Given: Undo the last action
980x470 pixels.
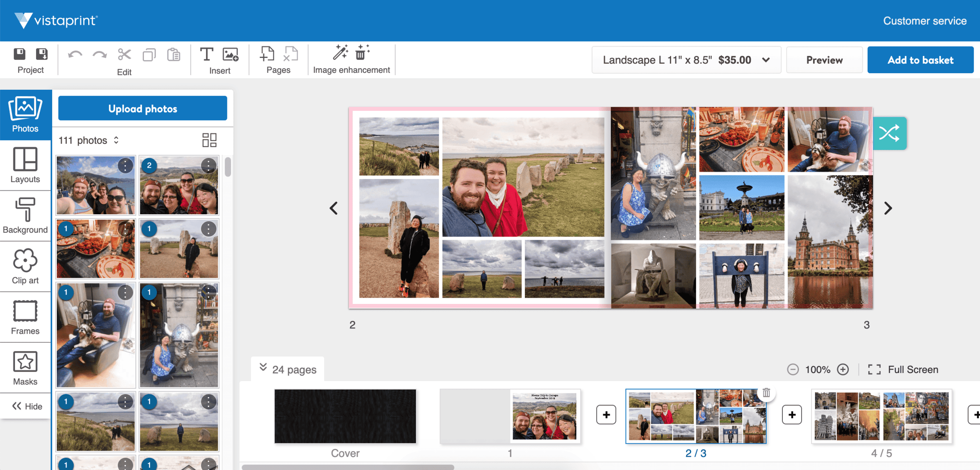Looking at the screenshot, I should point(75,55).
